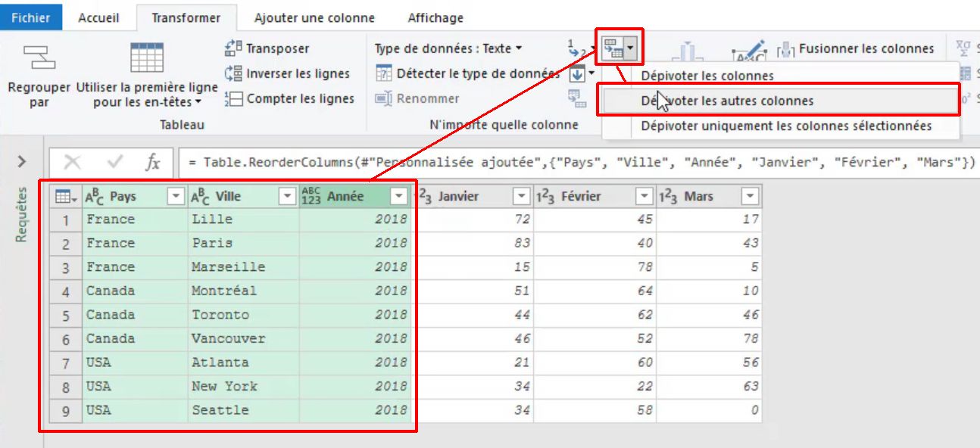Open the replace values 1→2 tool
This screenshot has height=448, width=980.
577,48
